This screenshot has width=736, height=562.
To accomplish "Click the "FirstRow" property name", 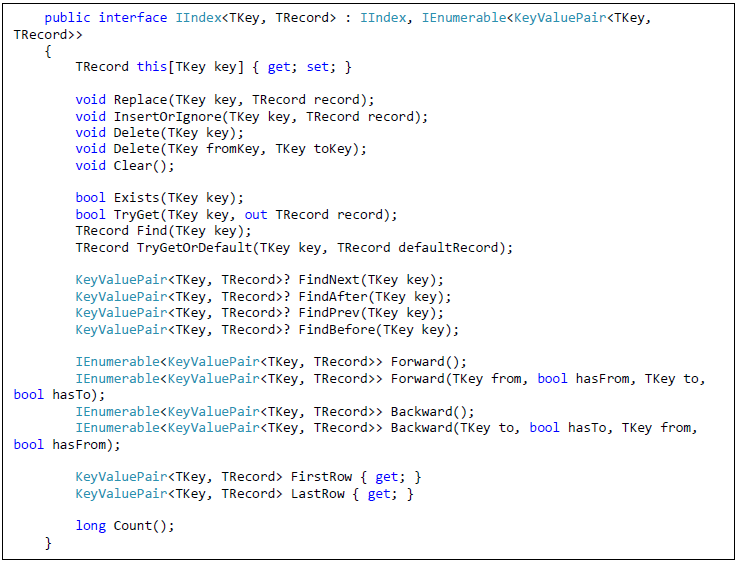I will (321, 477).
